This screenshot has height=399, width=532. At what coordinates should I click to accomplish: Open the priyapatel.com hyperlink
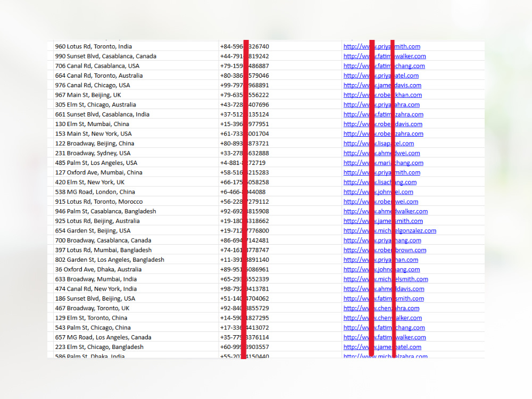381,76
